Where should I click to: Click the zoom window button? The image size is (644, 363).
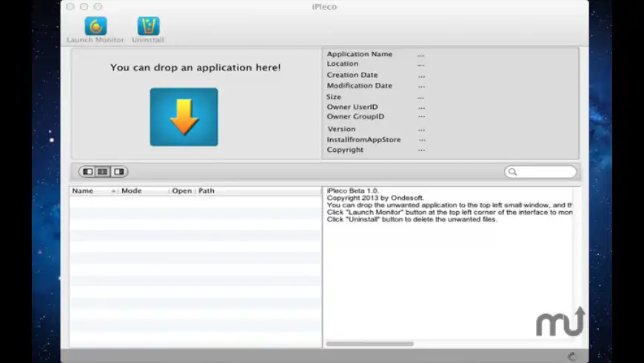tap(98, 7)
